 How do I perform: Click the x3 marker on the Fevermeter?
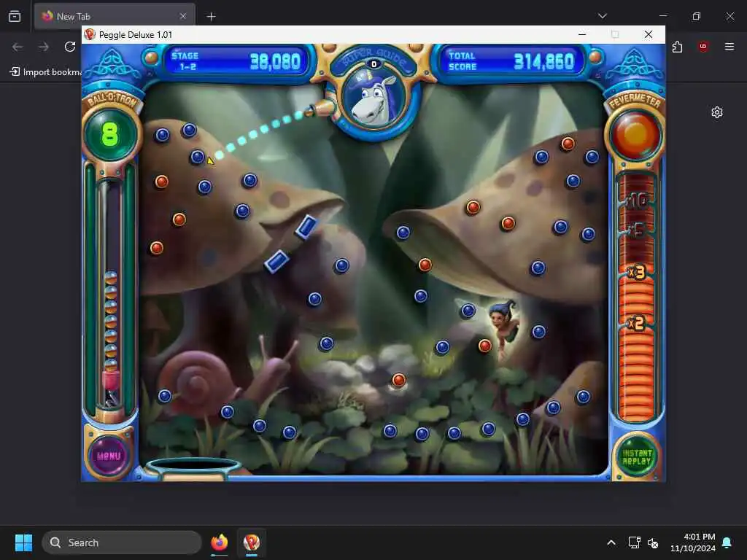click(x=636, y=273)
